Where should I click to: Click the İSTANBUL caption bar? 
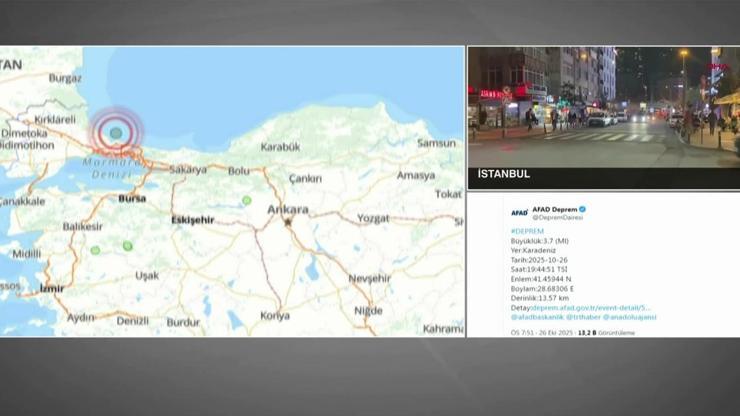[x=604, y=178]
